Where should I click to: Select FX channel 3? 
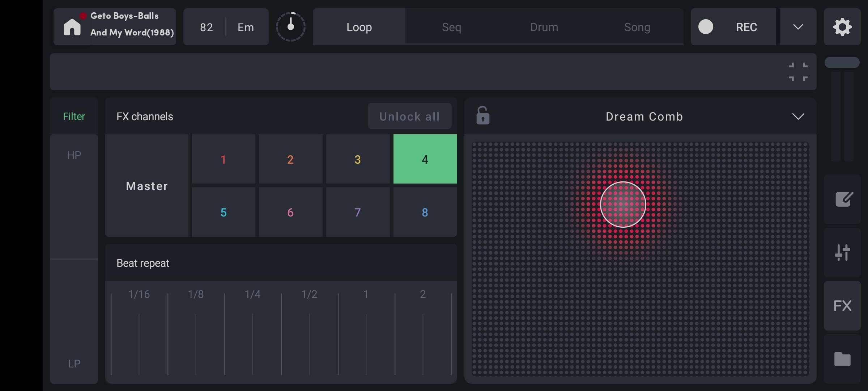click(x=358, y=159)
